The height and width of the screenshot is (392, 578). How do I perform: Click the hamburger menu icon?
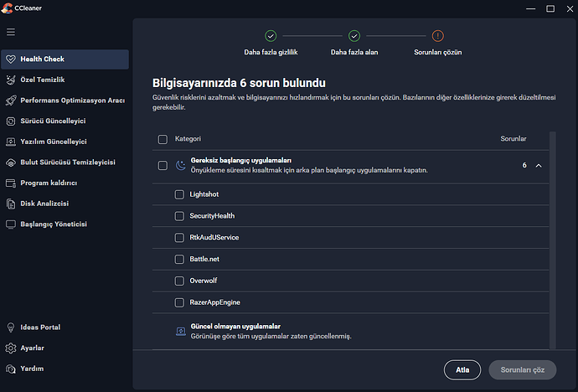11,32
